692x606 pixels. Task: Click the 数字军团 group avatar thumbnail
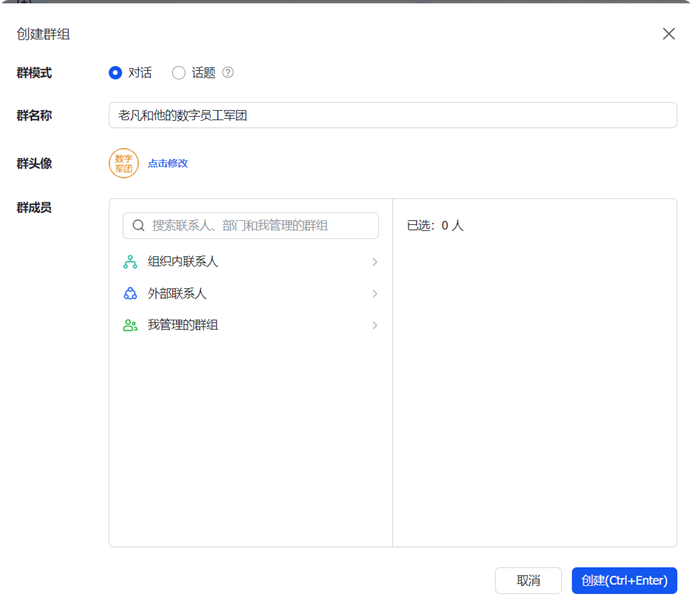point(124,163)
